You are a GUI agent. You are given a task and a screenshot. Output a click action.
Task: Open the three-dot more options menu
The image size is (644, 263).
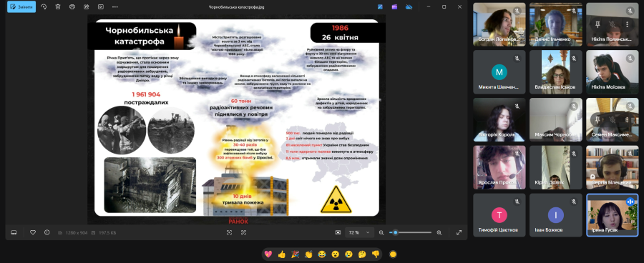pyautogui.click(x=115, y=6)
